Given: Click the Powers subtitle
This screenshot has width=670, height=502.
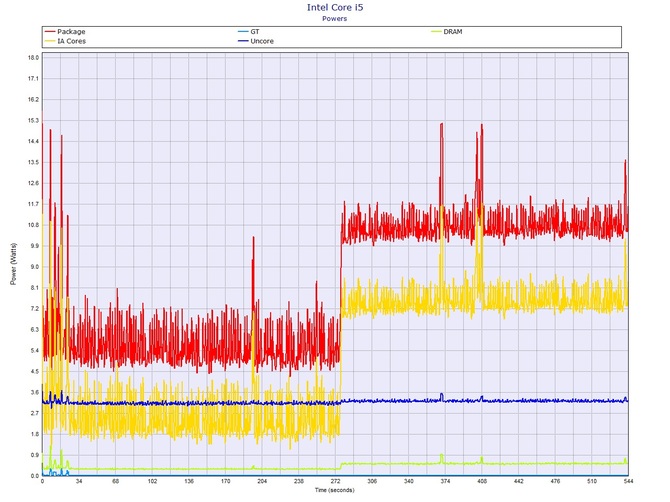Looking at the screenshot, I should (335, 18).
